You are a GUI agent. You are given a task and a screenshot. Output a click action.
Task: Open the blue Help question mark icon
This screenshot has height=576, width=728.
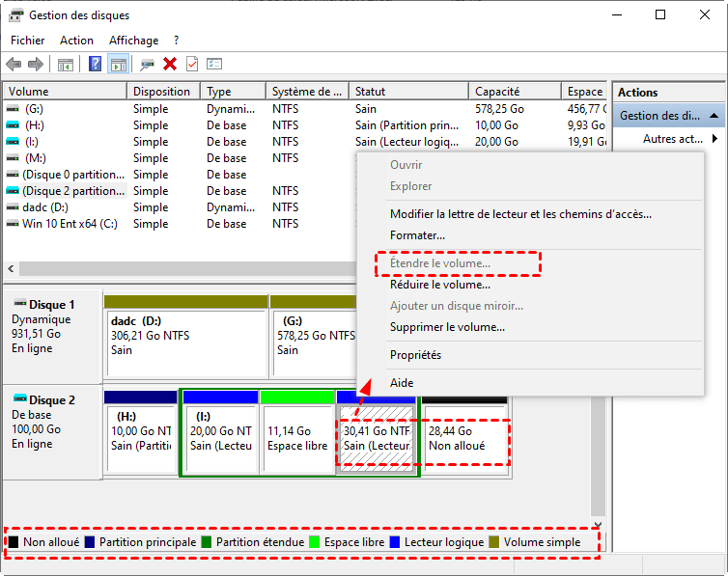coord(95,64)
